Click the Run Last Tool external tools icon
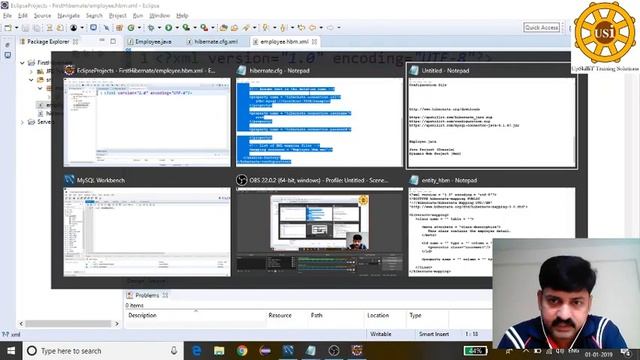The image size is (640, 360). [204, 28]
